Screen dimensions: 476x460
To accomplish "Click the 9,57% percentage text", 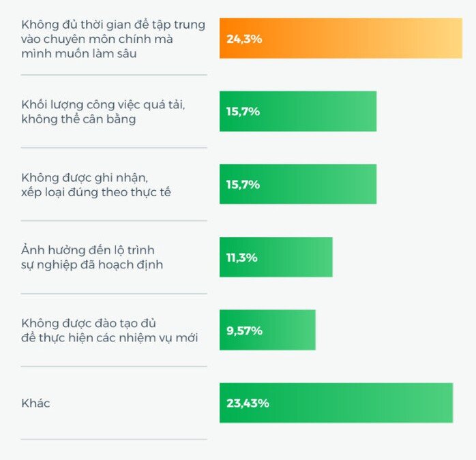I will coord(245,331).
